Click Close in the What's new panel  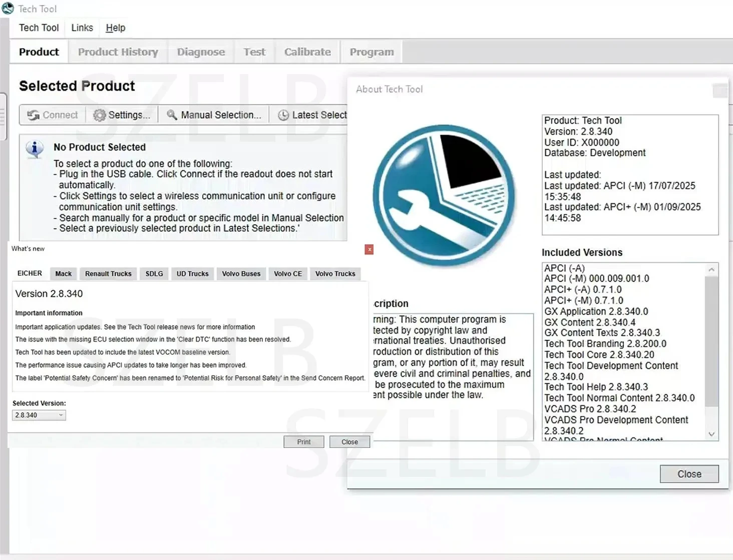coord(349,442)
